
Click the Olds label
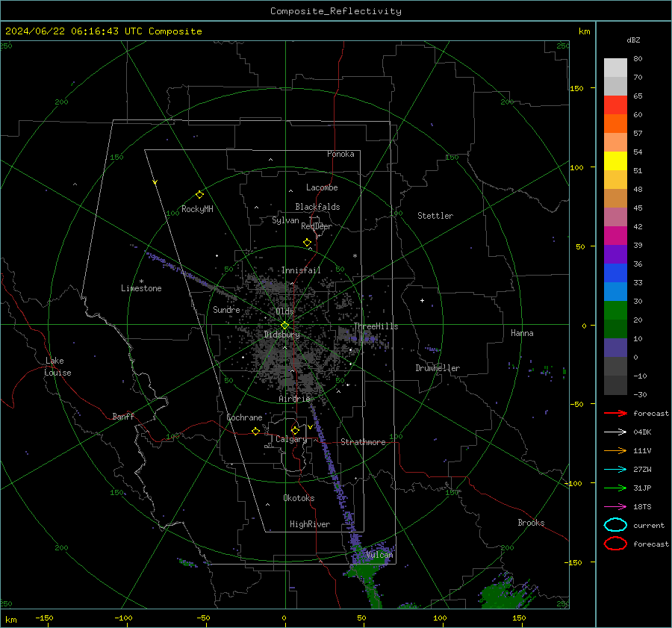coord(284,311)
